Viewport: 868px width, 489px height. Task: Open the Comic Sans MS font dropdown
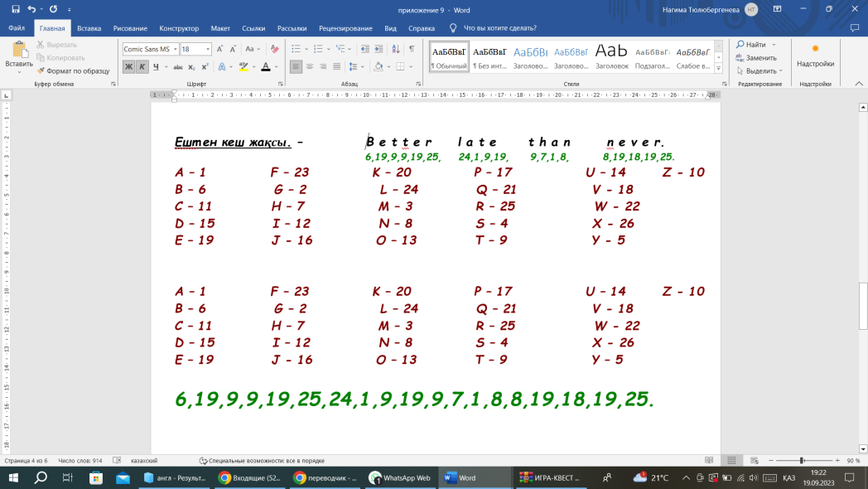coord(176,49)
